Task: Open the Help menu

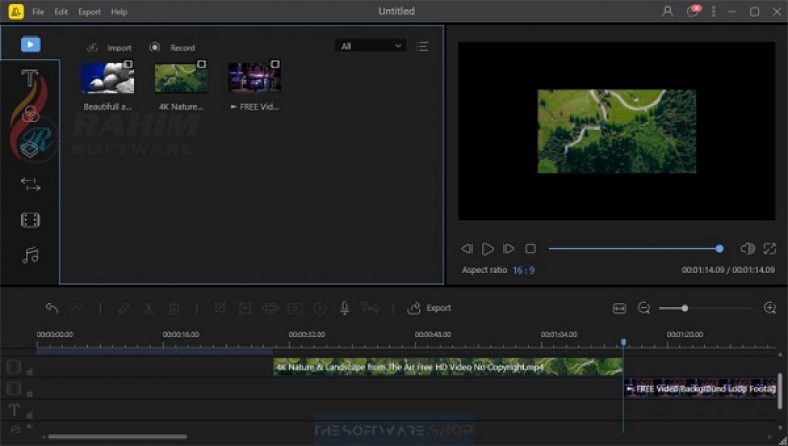Action: pyautogui.click(x=119, y=12)
